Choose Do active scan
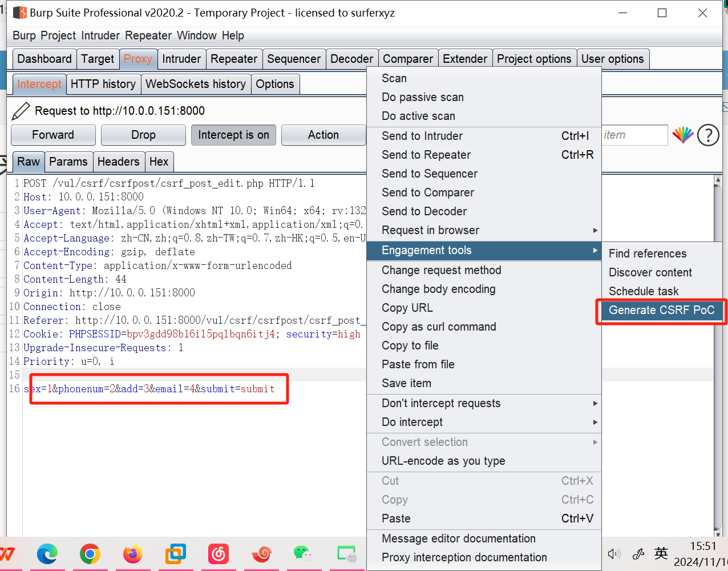 click(x=484, y=116)
